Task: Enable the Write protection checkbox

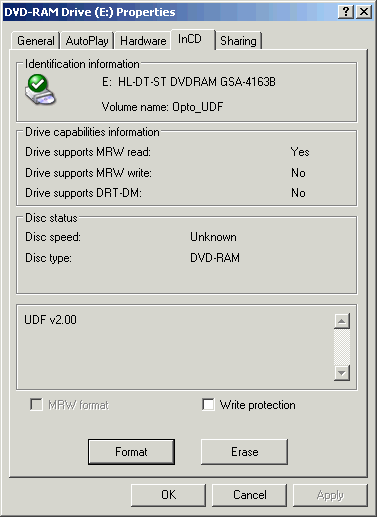Action: point(208,405)
